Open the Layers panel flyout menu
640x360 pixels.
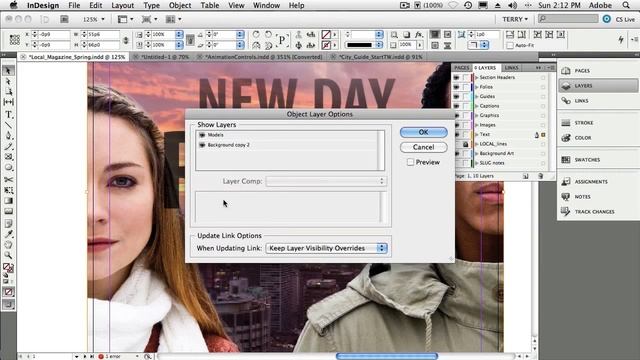[551, 67]
